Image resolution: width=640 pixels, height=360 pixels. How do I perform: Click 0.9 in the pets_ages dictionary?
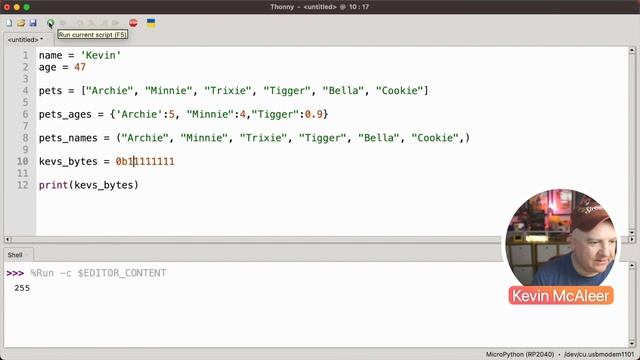pyautogui.click(x=313, y=114)
